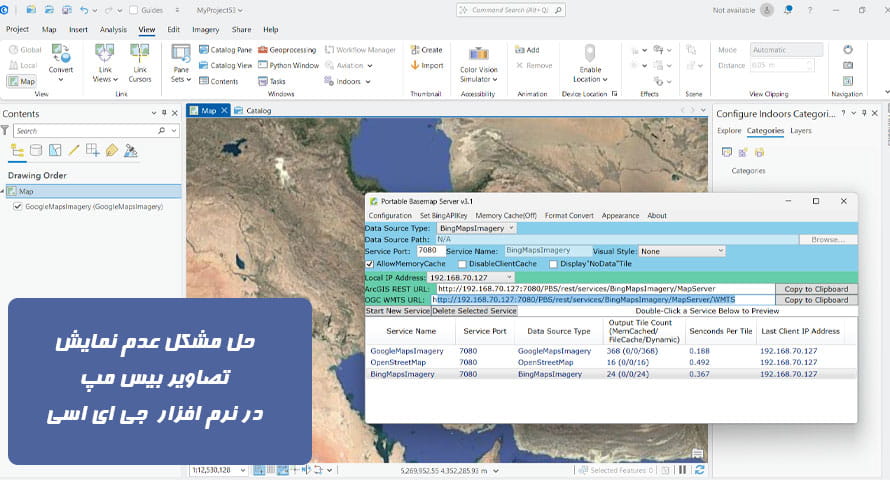Switch to the Layers tab in Indoors pane
The height and width of the screenshot is (480, 890).
(x=800, y=130)
